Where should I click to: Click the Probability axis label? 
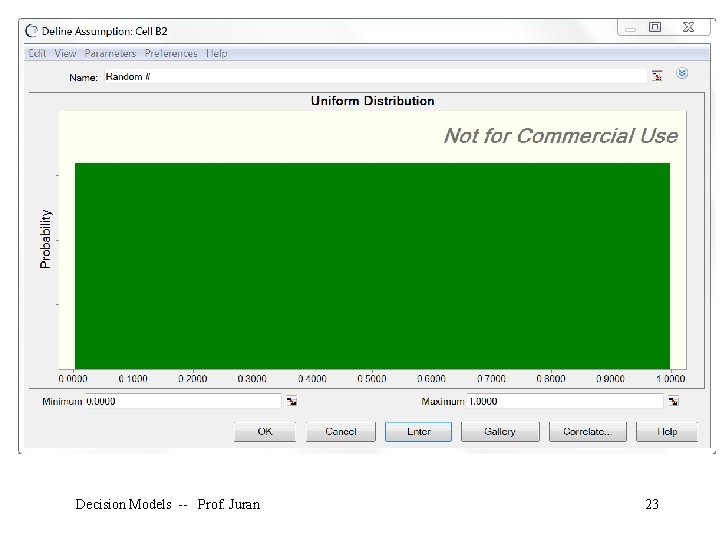click(45, 239)
